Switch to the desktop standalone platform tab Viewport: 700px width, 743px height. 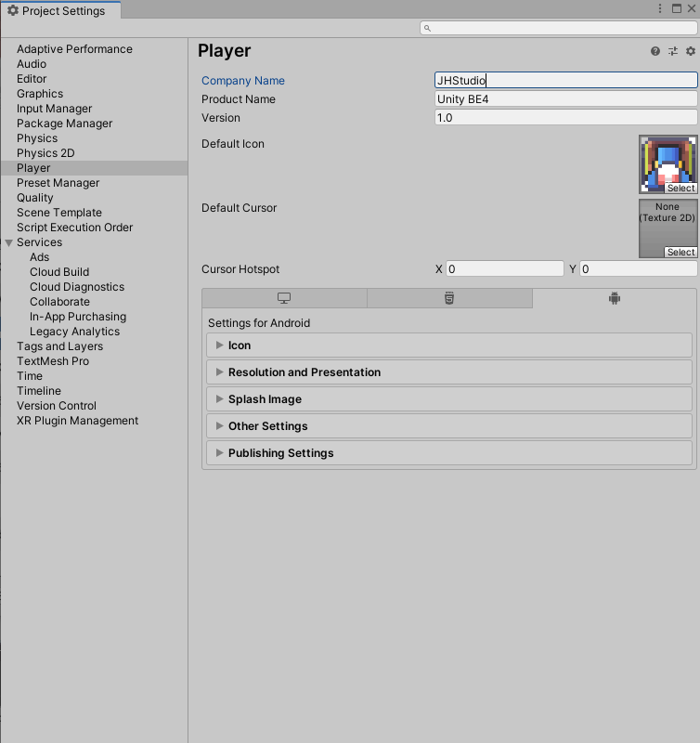coord(284,298)
